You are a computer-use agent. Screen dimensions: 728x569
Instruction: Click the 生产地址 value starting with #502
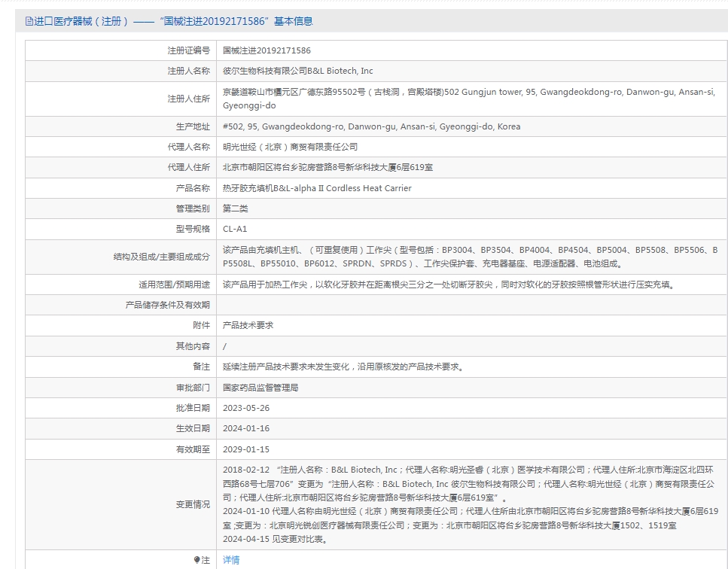[x=371, y=126]
